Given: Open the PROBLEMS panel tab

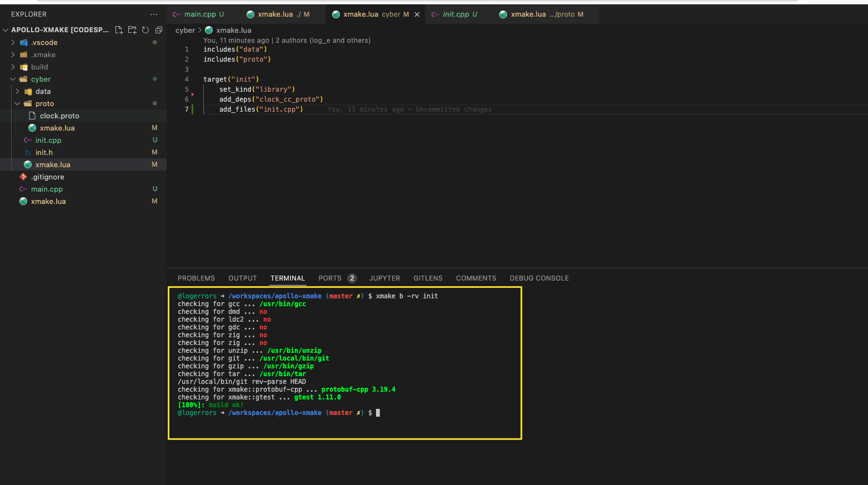Looking at the screenshot, I should 196,278.
